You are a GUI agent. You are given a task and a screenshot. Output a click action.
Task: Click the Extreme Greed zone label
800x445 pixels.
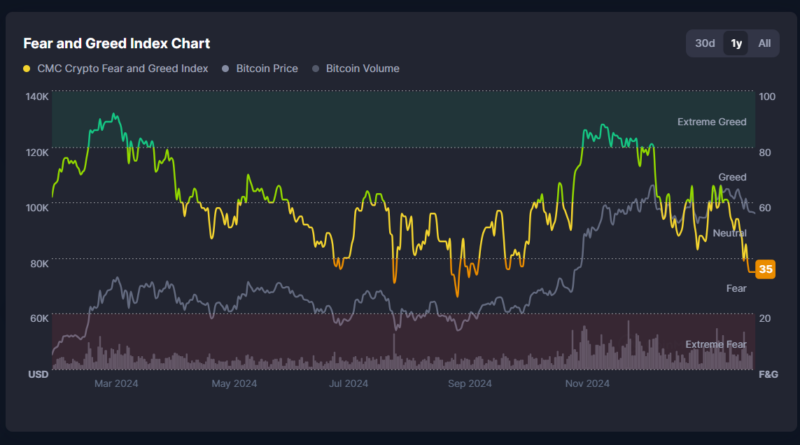tap(711, 122)
